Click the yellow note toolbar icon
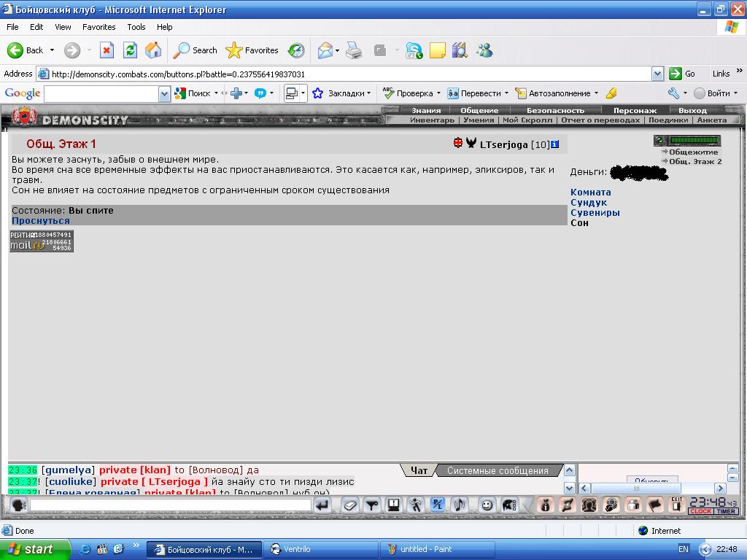This screenshot has height=560, width=747. [438, 50]
